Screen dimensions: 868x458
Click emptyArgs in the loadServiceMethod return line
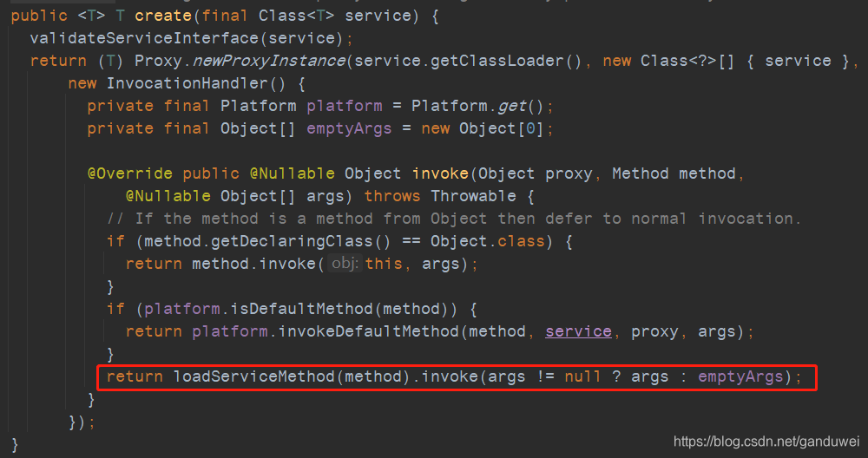[x=740, y=377]
